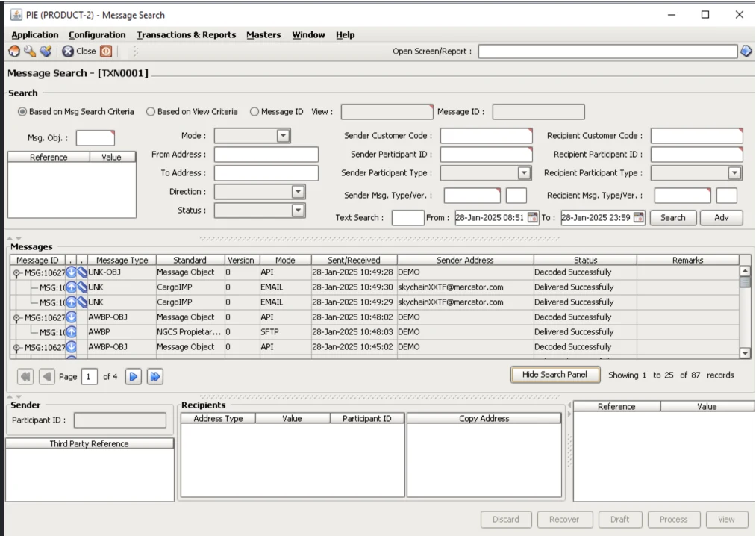The height and width of the screenshot is (536, 756).
Task: Click the Discard button
Action: 506,519
